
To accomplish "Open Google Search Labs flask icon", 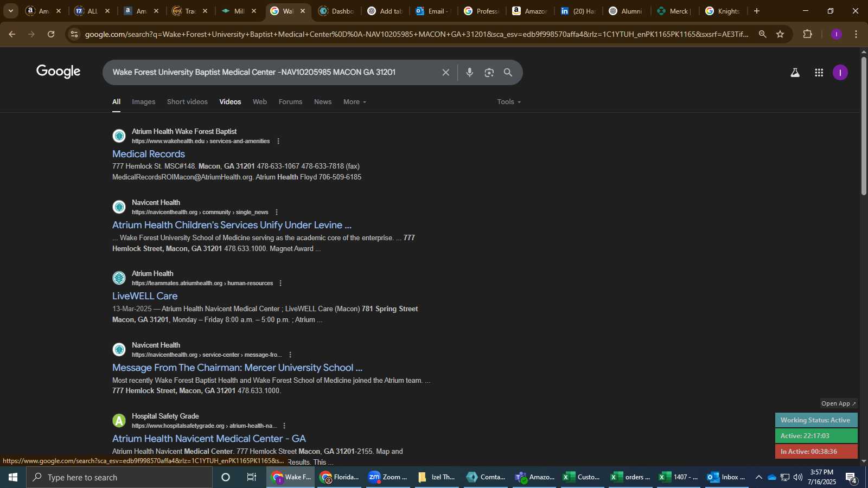I will click(795, 73).
